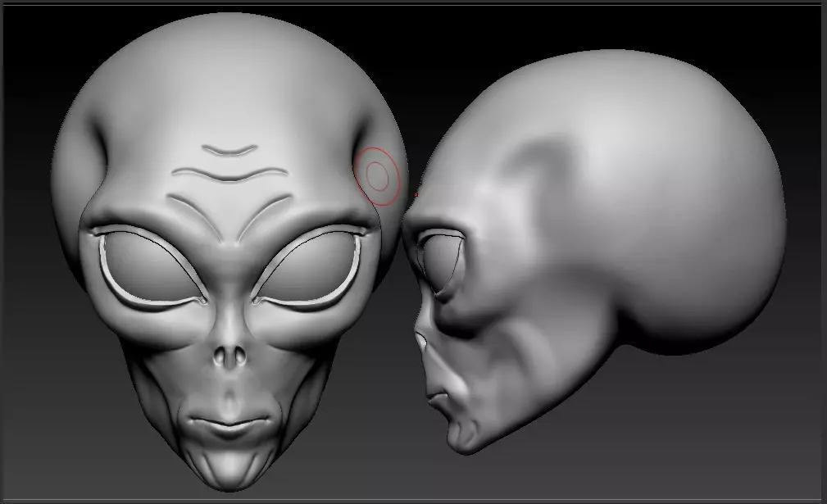This screenshot has height=504, width=827.
Task: Select the front-view alien's mouth
Action: click(229, 425)
